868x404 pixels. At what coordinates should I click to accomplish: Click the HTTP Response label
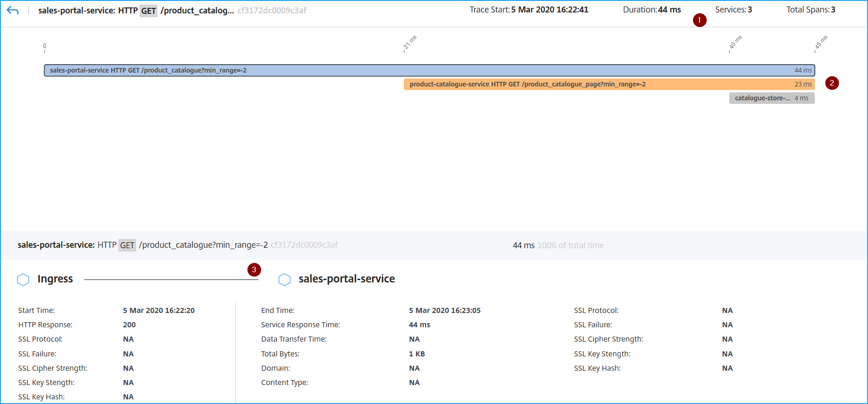[x=45, y=325]
